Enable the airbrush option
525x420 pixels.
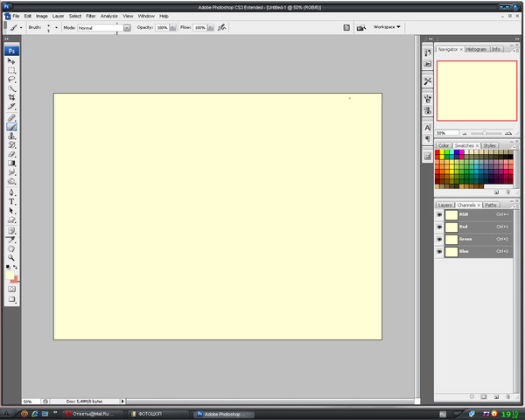click(221, 27)
